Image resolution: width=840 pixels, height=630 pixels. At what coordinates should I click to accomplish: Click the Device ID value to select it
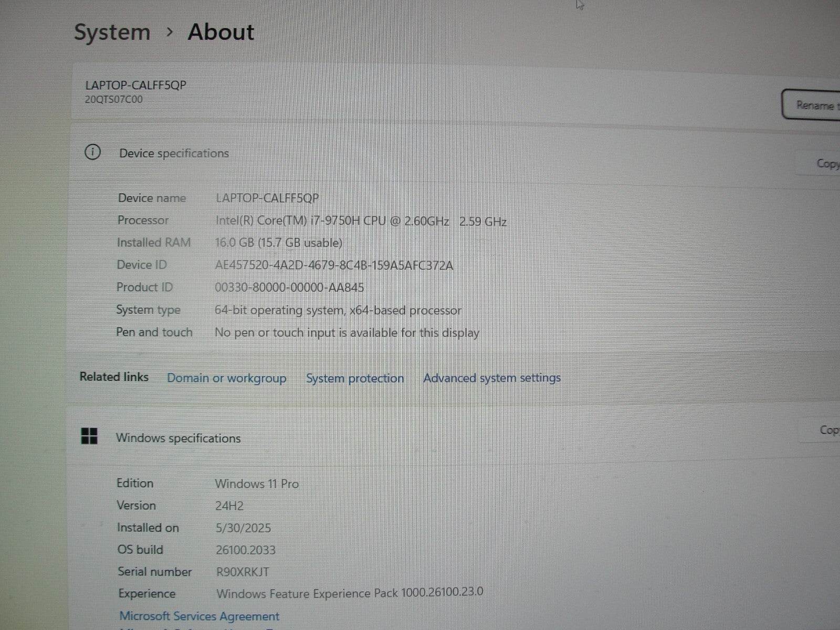coord(334,265)
